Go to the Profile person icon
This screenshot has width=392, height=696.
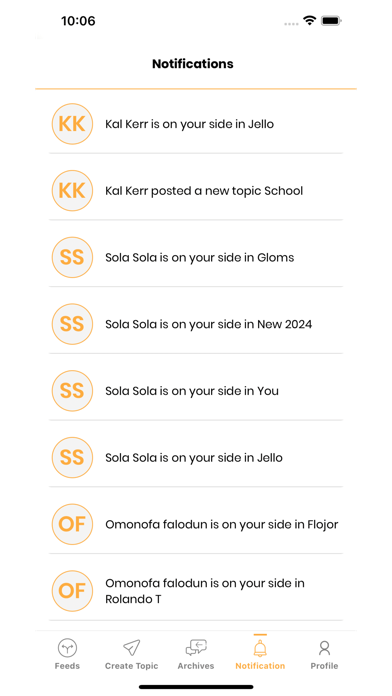click(x=325, y=648)
